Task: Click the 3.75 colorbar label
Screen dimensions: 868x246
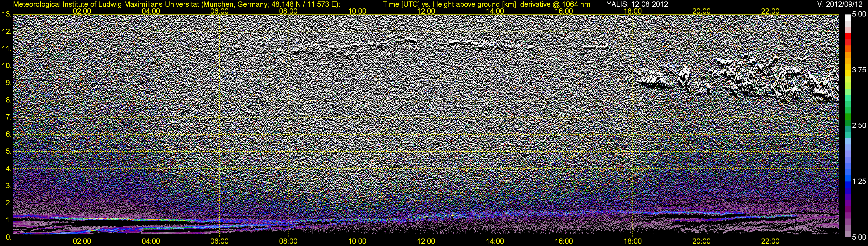Action: click(859, 70)
